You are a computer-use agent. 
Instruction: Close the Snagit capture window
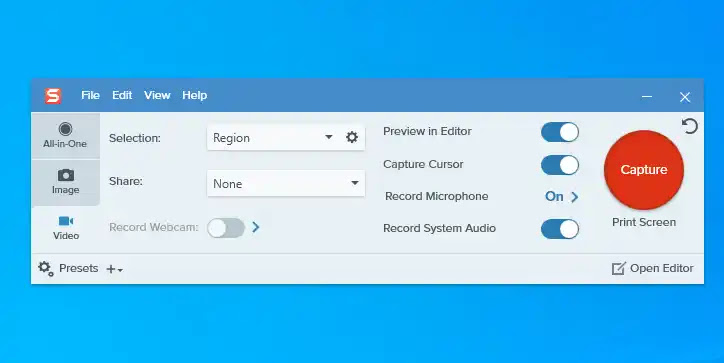(x=685, y=97)
